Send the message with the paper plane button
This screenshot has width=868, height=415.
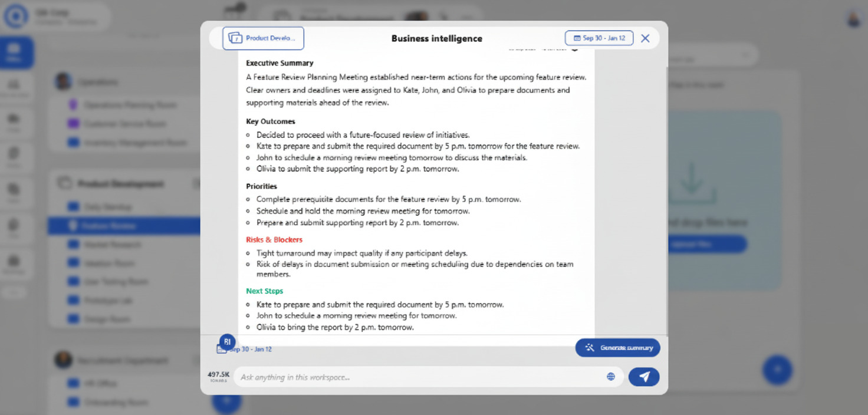click(x=644, y=377)
